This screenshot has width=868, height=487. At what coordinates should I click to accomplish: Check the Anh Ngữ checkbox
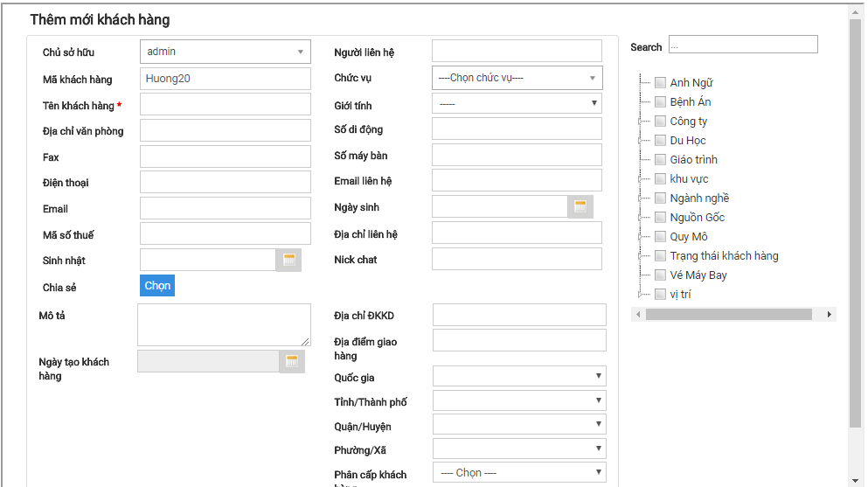point(661,83)
